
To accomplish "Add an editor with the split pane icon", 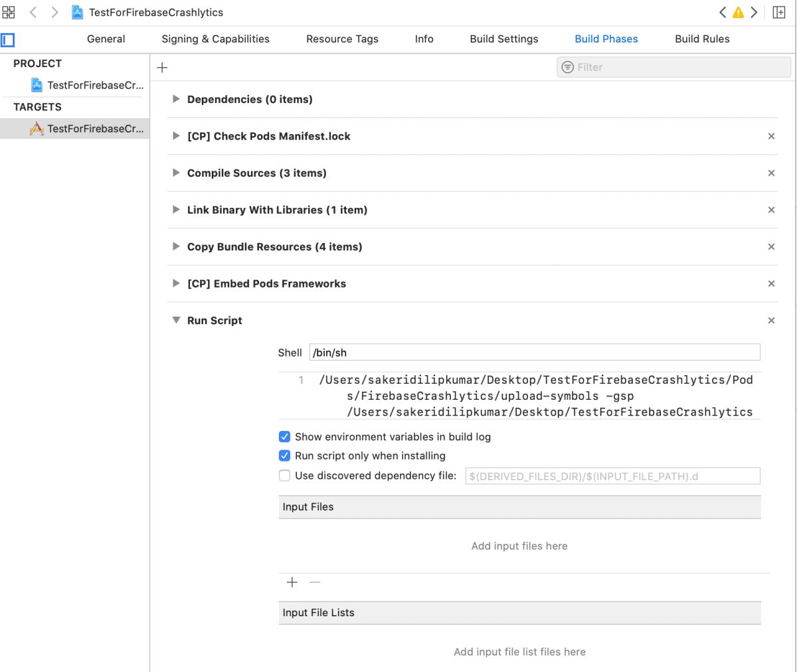I will 779,12.
